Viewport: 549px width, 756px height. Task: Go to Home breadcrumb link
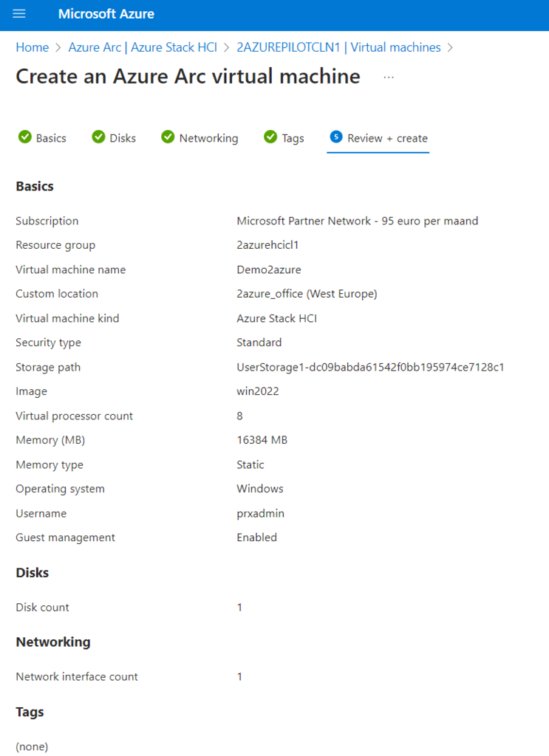point(33,47)
